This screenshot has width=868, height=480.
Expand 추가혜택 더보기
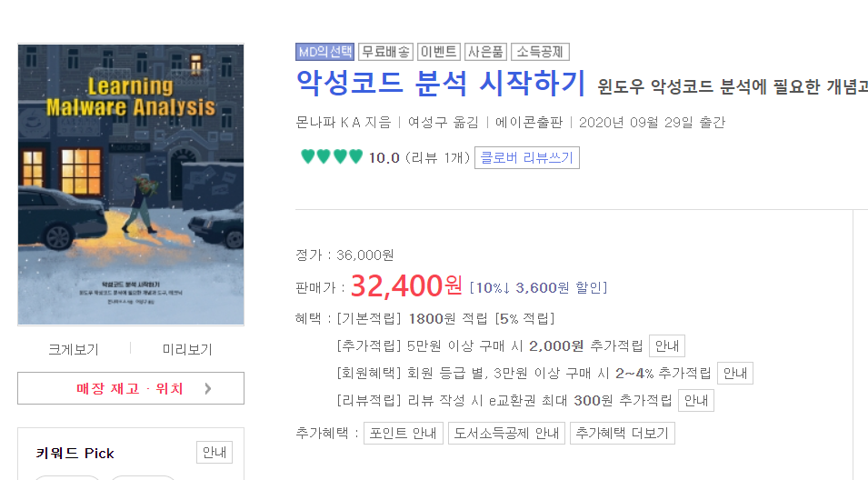[x=623, y=433]
